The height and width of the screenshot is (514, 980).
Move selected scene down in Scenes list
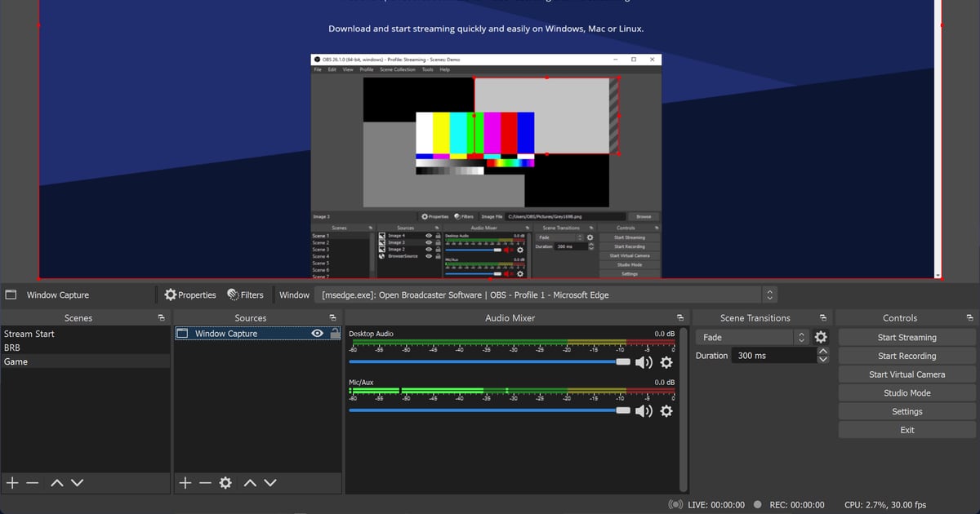coord(77,483)
